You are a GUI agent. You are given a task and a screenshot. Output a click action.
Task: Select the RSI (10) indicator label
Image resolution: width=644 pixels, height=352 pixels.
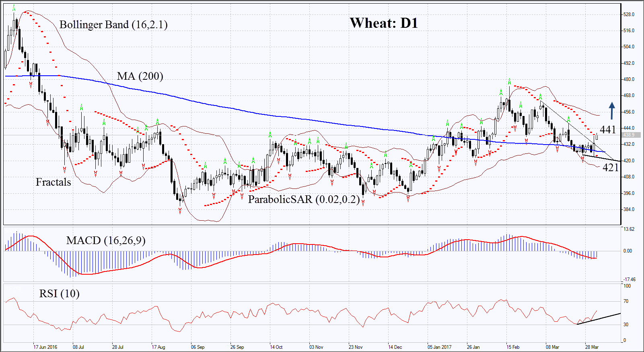coord(59,294)
